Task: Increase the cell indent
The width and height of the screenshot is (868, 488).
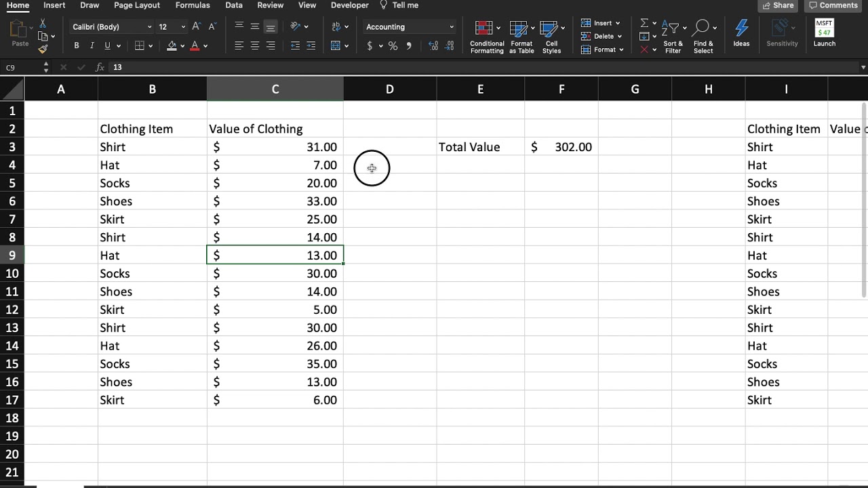Action: coord(311,46)
